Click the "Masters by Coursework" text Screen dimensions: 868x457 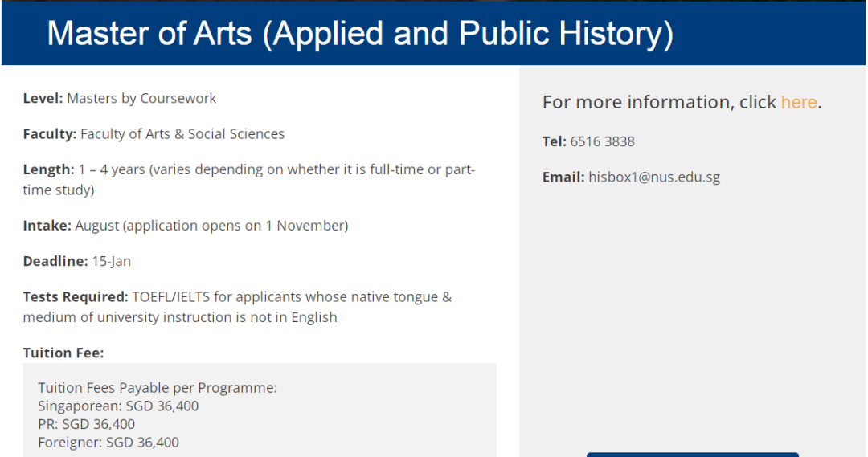click(x=141, y=98)
